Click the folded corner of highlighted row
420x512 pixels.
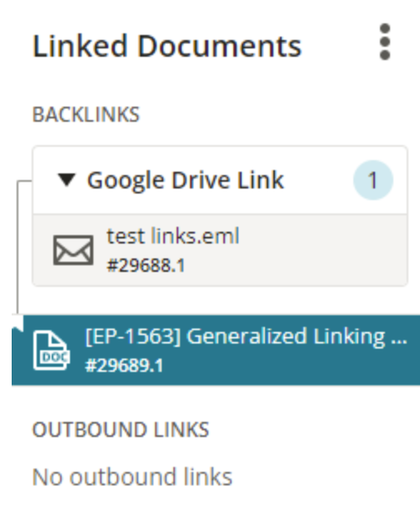click(x=17, y=323)
